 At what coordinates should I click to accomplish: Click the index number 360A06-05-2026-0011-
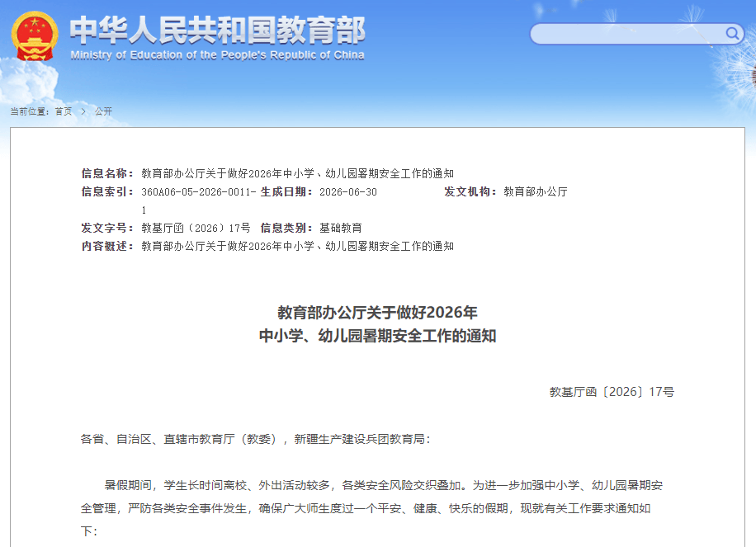click(199, 191)
